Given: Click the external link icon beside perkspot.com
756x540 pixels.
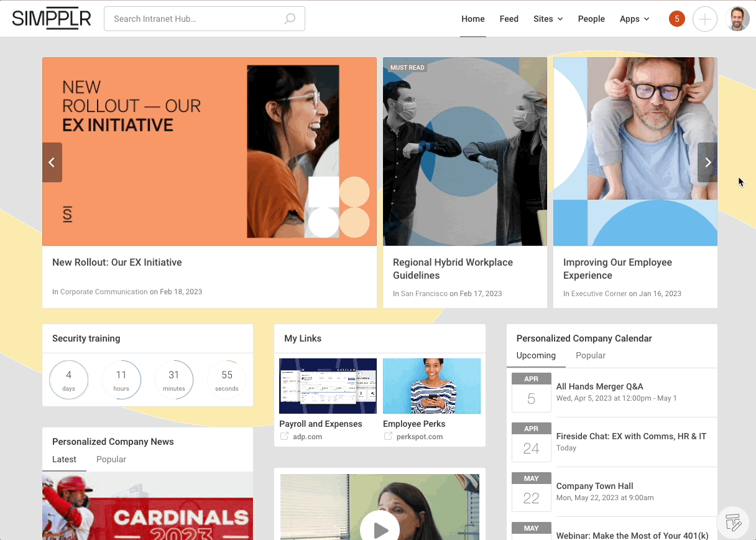Looking at the screenshot, I should [x=388, y=437].
